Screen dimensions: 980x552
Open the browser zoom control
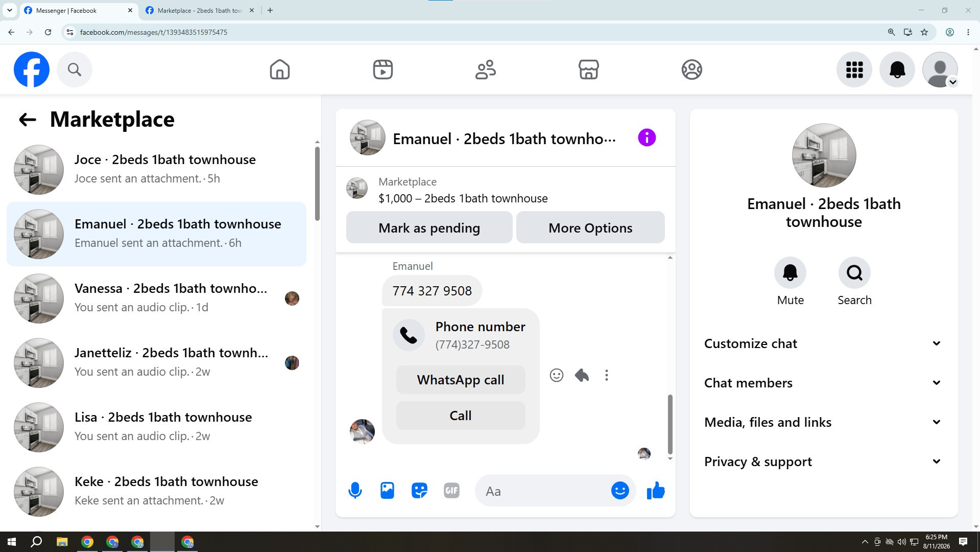click(892, 32)
